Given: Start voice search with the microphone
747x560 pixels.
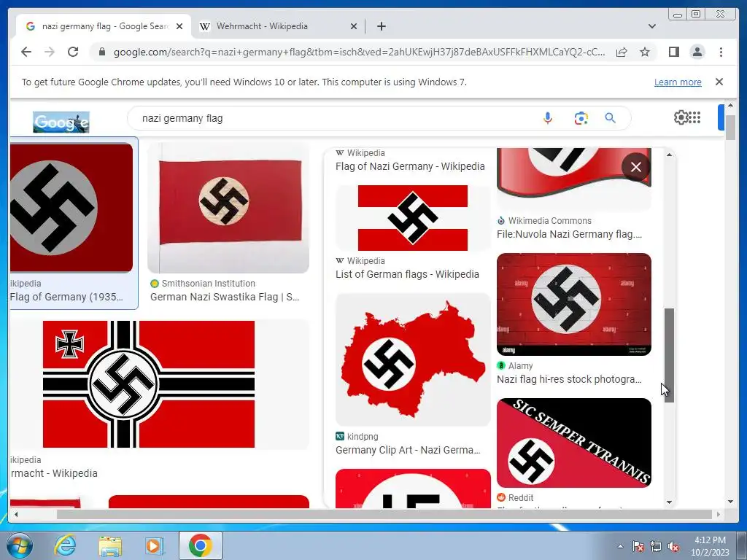Looking at the screenshot, I should (548, 118).
